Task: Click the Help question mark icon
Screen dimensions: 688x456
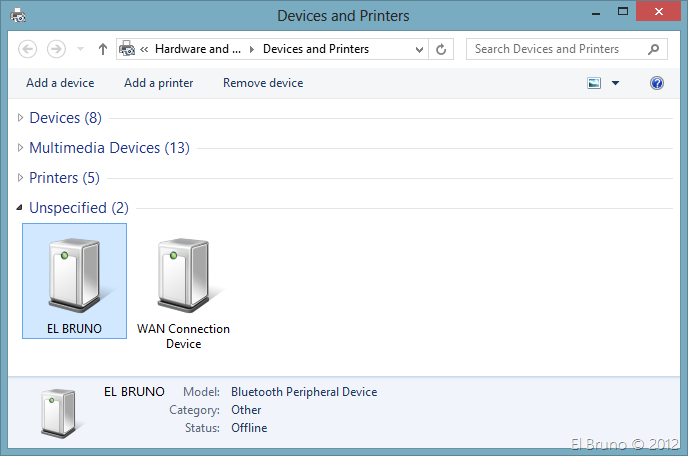Action: click(x=657, y=83)
